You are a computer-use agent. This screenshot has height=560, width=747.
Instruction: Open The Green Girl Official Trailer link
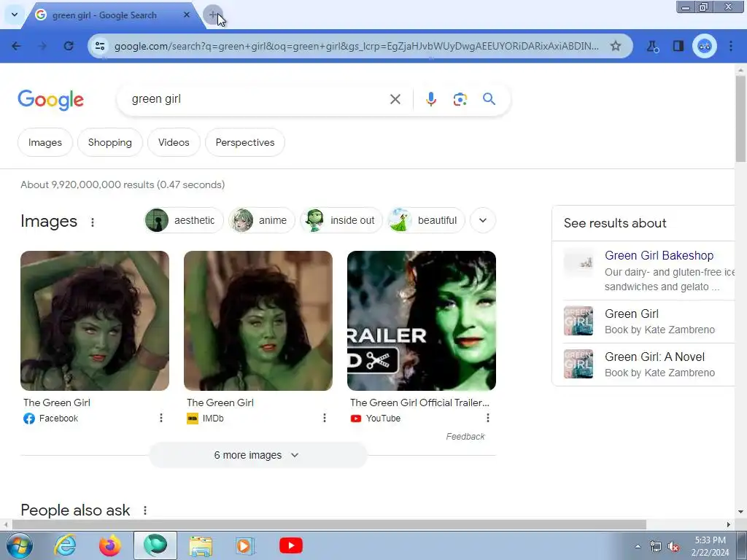(419, 402)
